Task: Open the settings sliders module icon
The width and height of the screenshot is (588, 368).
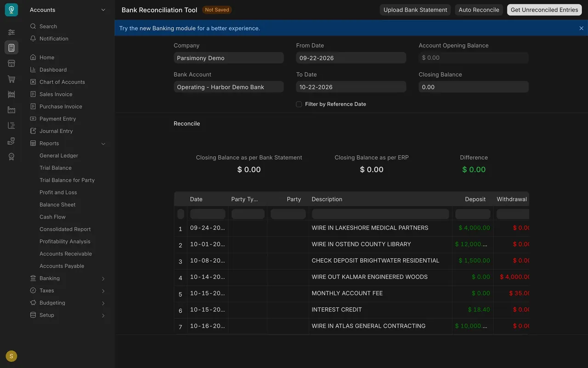Action: [x=11, y=32]
